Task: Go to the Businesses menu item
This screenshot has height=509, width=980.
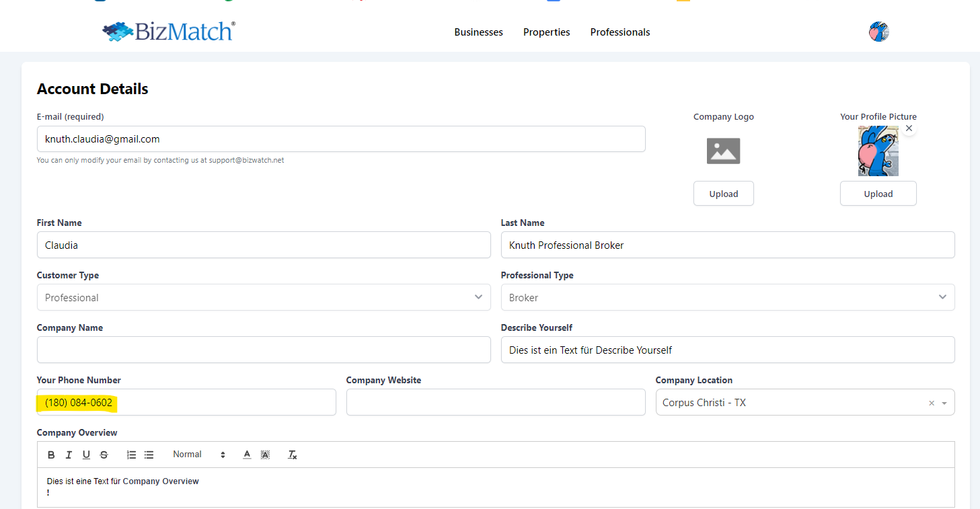Action: click(478, 32)
